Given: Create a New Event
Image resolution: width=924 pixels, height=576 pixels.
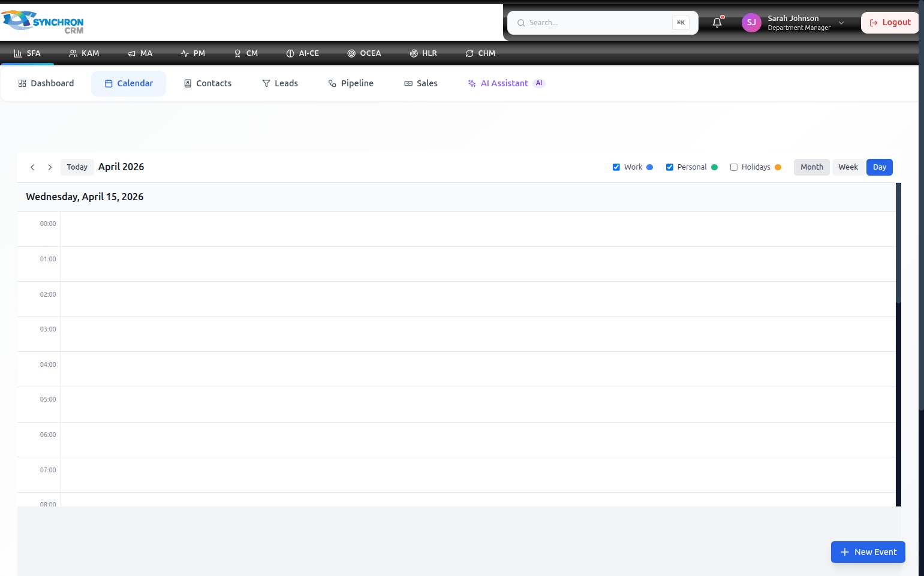Looking at the screenshot, I should pos(868,552).
